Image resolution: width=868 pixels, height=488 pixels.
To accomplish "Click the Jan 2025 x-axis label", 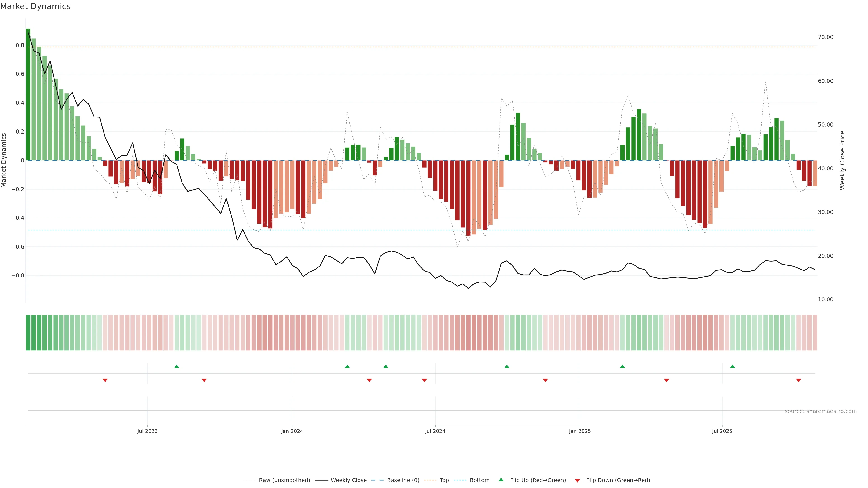I will pyautogui.click(x=580, y=431).
